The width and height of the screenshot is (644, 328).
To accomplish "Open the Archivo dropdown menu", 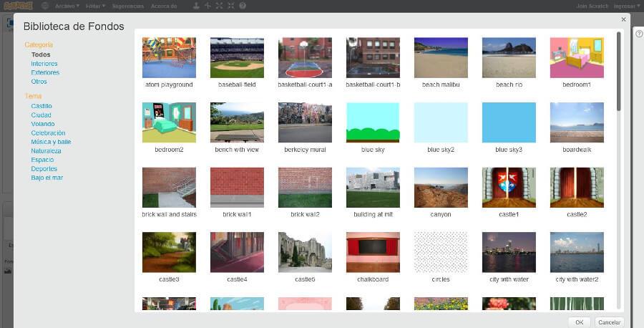I will (x=67, y=6).
